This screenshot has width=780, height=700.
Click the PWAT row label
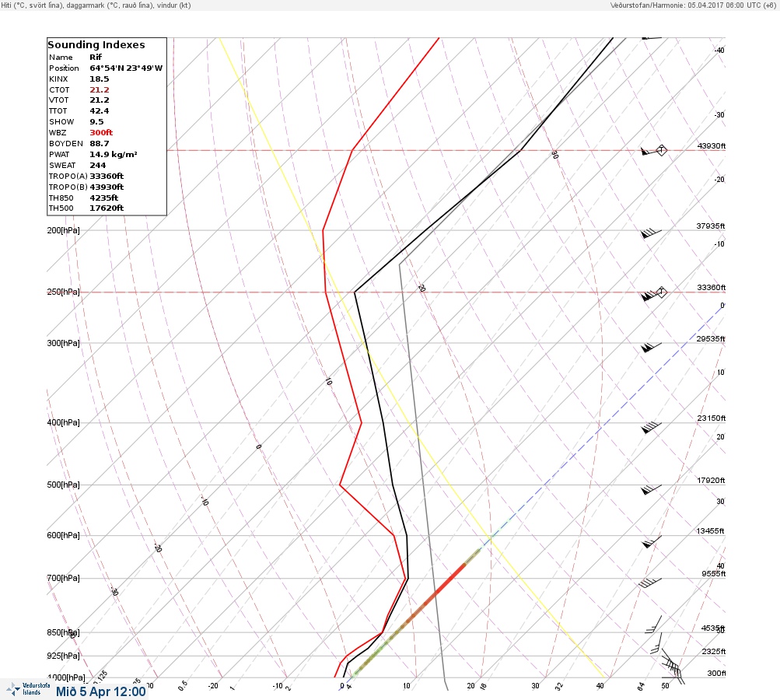[59, 154]
